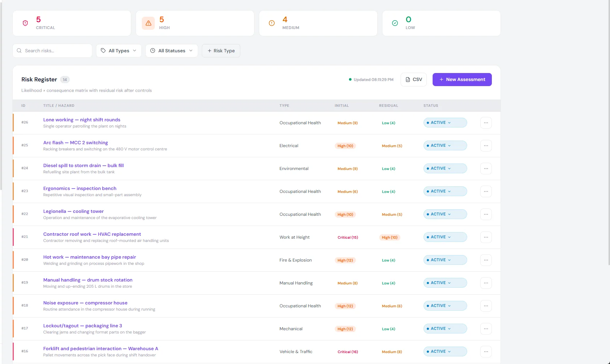Click Critical (16) initial rating badge
This screenshot has height=364, width=610.
coord(348,352)
